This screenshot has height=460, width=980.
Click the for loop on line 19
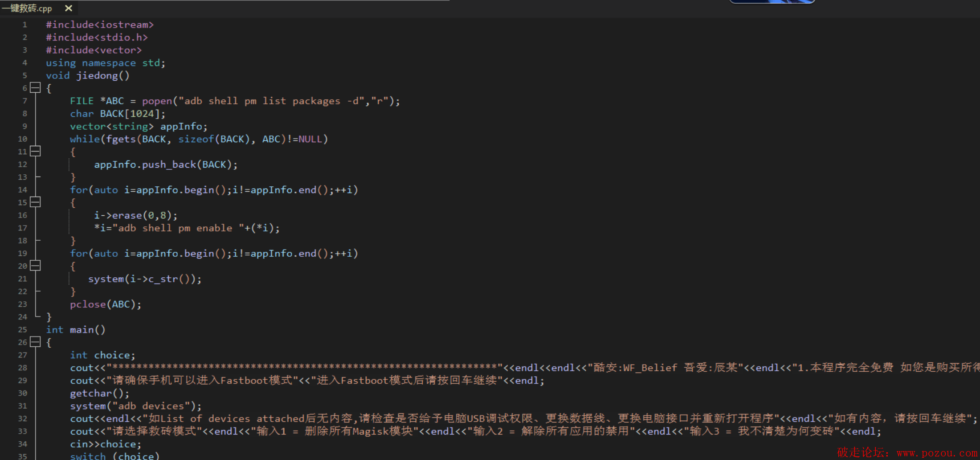(x=214, y=253)
